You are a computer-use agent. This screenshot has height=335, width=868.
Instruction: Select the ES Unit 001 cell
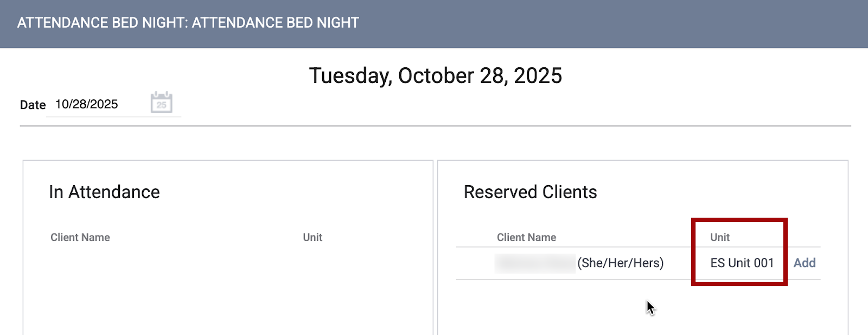click(x=742, y=263)
